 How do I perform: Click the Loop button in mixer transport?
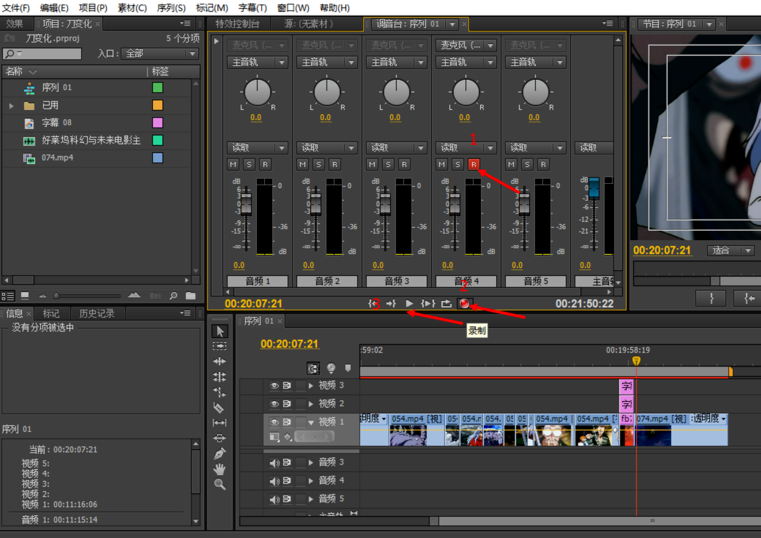pos(446,303)
